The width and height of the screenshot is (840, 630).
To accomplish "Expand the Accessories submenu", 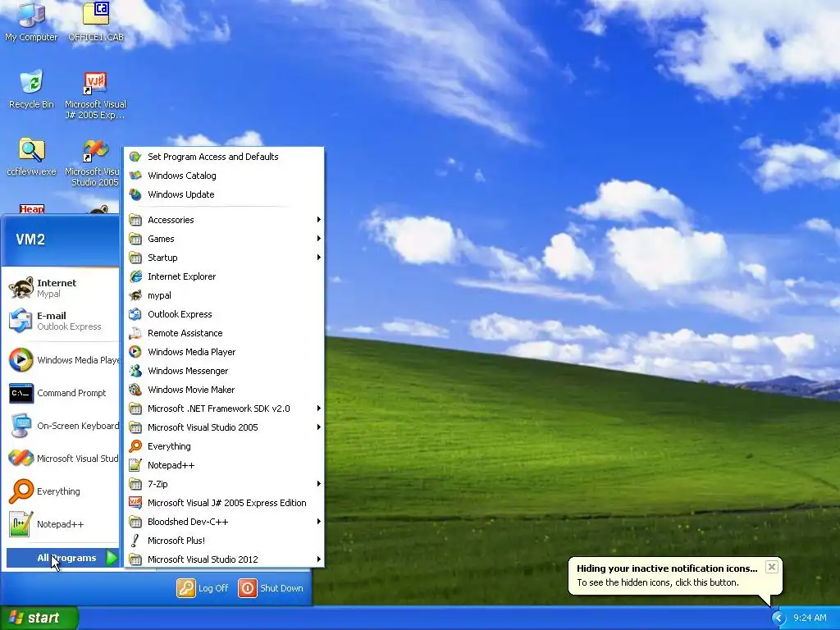I will (225, 220).
